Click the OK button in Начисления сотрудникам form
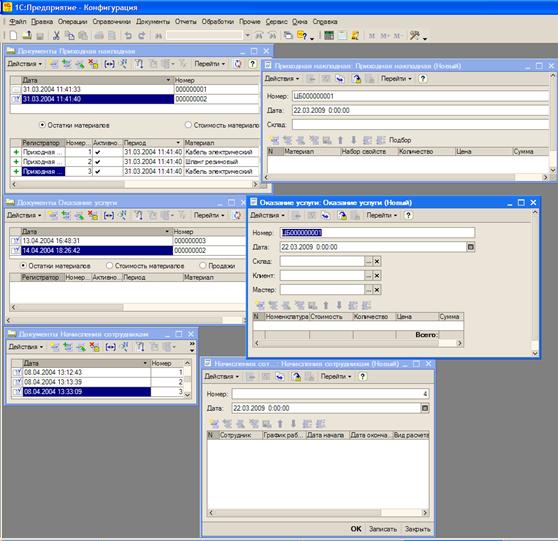Image resolution: width=558 pixels, height=541 pixels. coord(356,529)
